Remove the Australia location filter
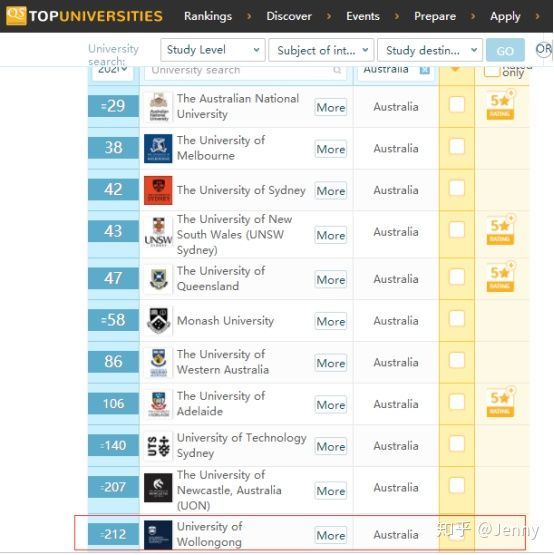Viewport: 554px width, 555px height. click(424, 70)
